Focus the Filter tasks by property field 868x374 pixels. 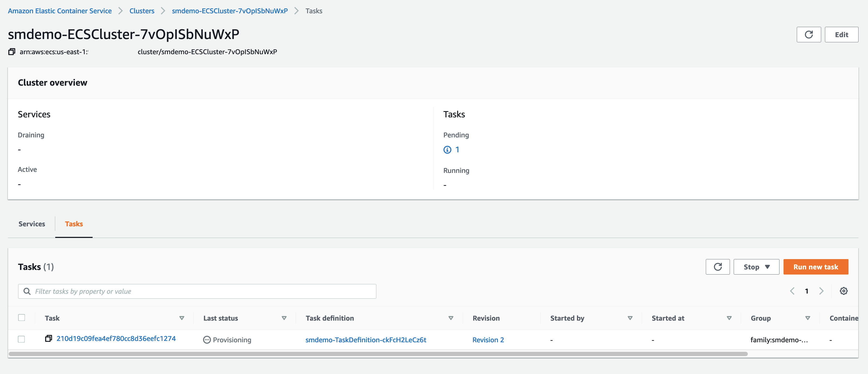[x=197, y=291]
